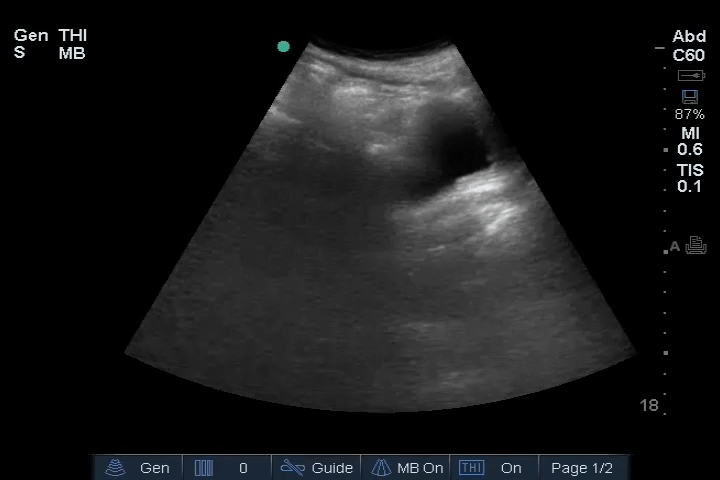The image size is (720, 480).
Task: Switch to next page via Page 1/2
Action: tap(582, 467)
